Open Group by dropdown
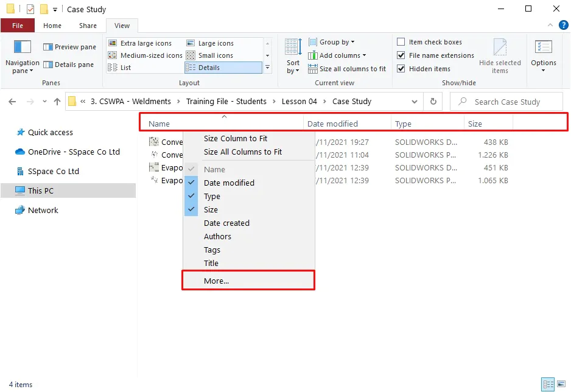 coord(331,42)
